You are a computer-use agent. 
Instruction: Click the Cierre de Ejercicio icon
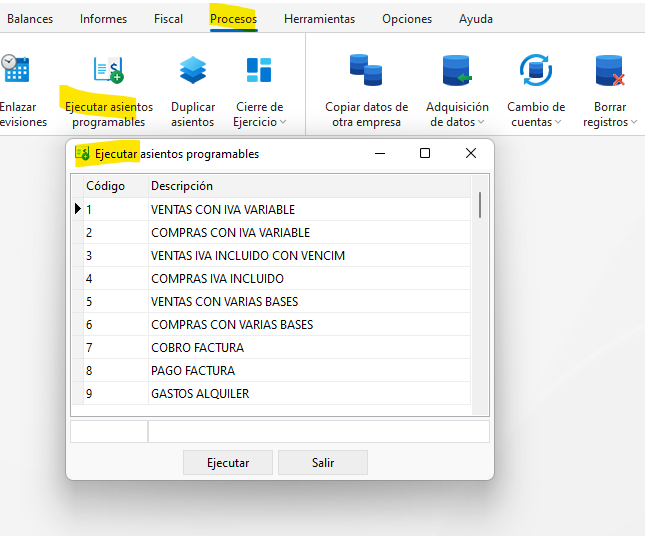pyautogui.click(x=259, y=70)
